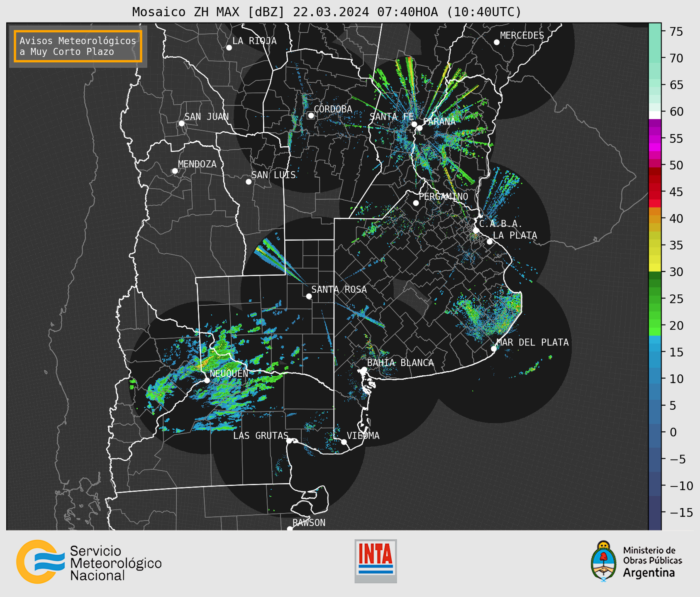Click the magenta 55 dBZ color band
This screenshot has height=597, width=700.
[x=655, y=139]
